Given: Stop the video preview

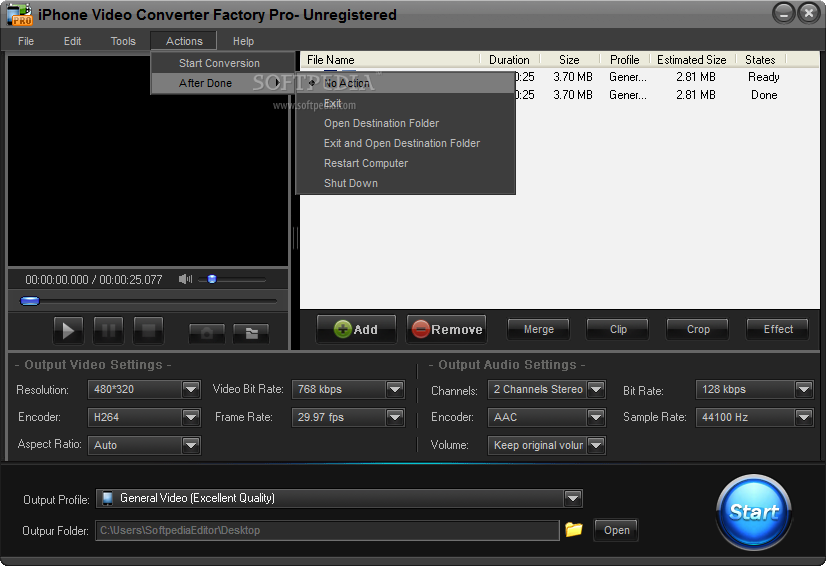Looking at the screenshot, I should click(148, 331).
